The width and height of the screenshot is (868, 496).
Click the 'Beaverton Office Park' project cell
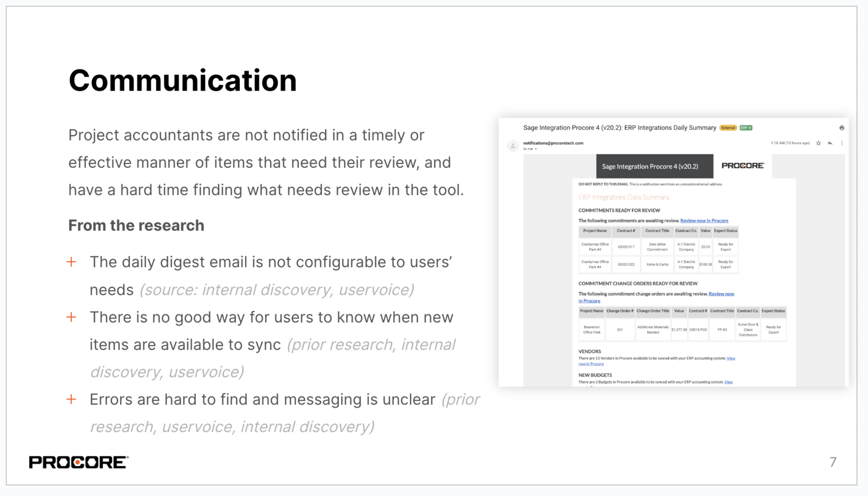click(592, 329)
